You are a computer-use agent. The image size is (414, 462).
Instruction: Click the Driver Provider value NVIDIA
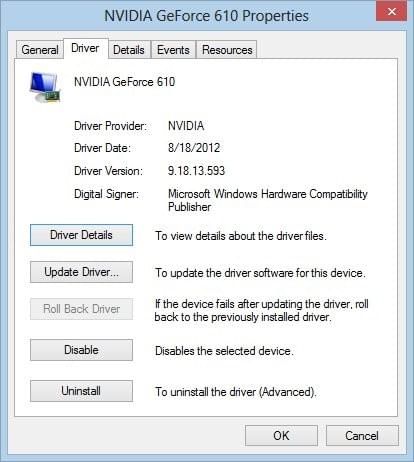(x=186, y=126)
